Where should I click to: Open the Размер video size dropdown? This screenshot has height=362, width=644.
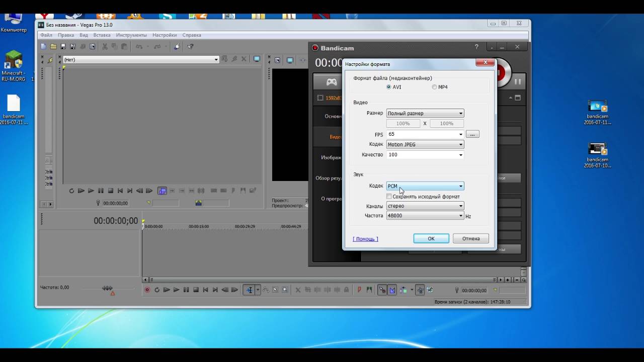[425, 113]
